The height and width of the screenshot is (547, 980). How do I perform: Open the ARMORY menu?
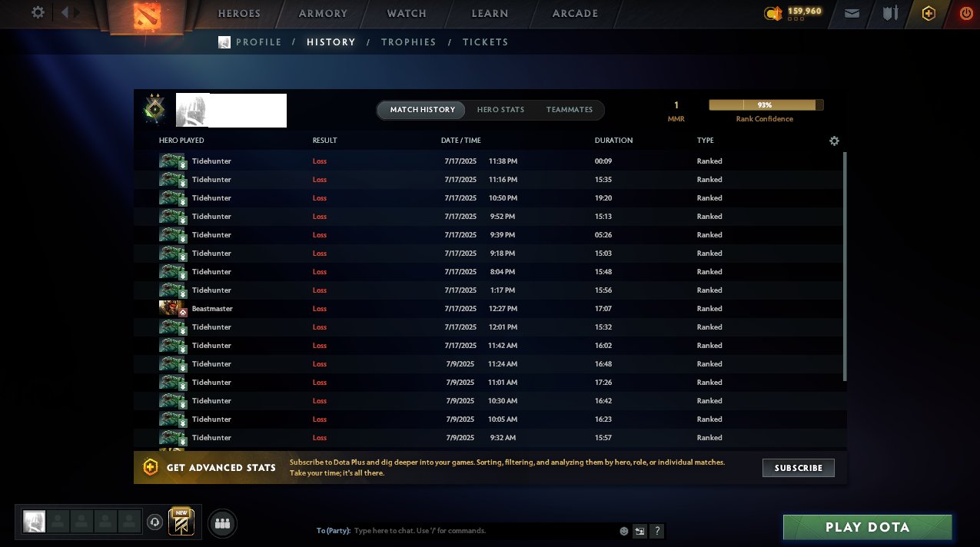(x=323, y=13)
